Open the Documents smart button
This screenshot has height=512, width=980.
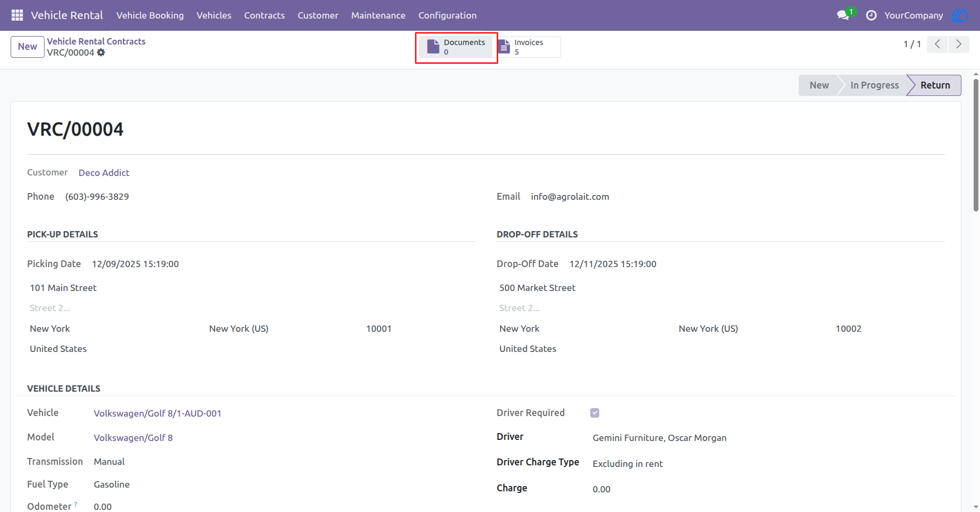click(456, 47)
